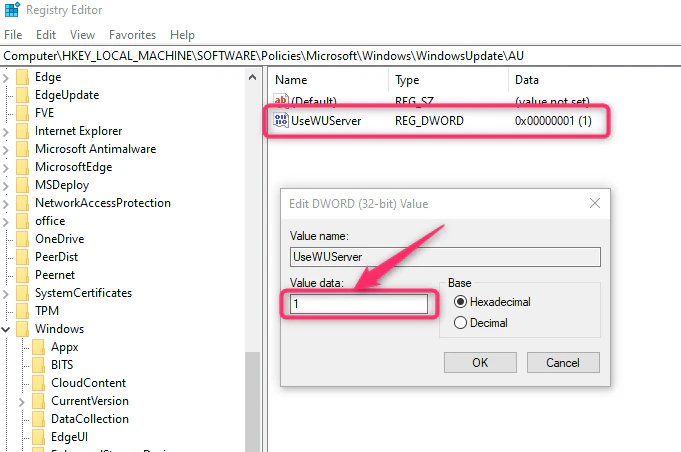The height and width of the screenshot is (452, 681).
Task: Select the BITS folder icon
Action: [38, 365]
